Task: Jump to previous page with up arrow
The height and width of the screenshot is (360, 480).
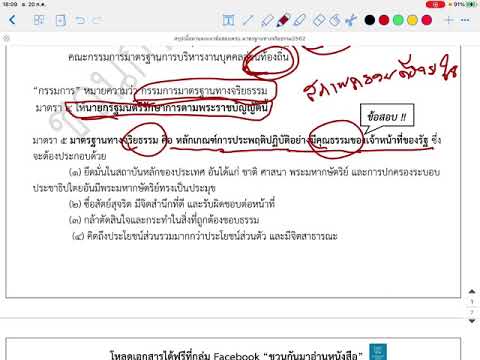Action: (x=472, y=292)
